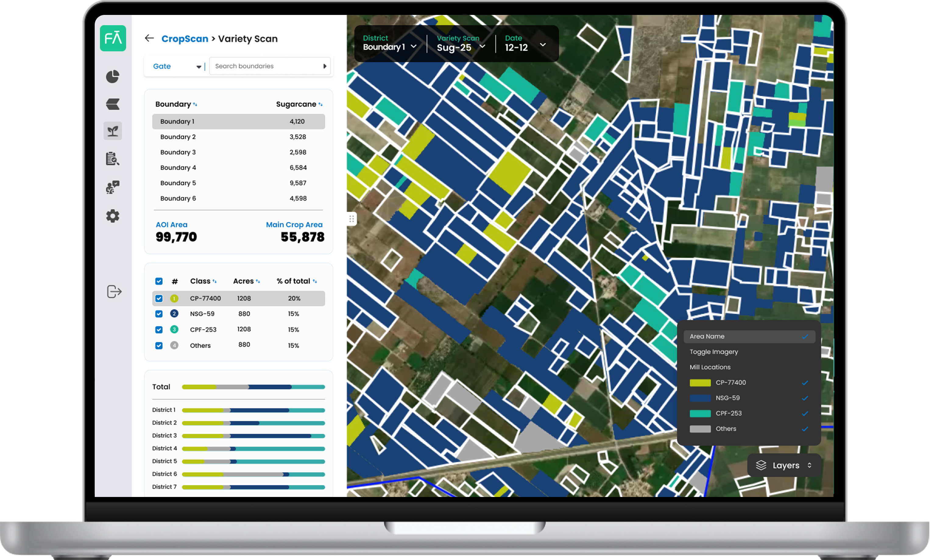Viewport: 930px width, 560px height.
Task: Click the back arrow beside CropScan
Action: pyautogui.click(x=150, y=38)
